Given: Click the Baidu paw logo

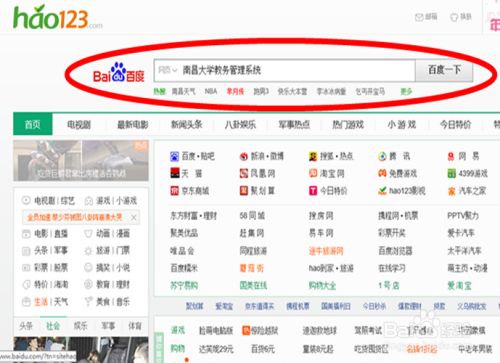Looking at the screenshot, I should tap(119, 72).
